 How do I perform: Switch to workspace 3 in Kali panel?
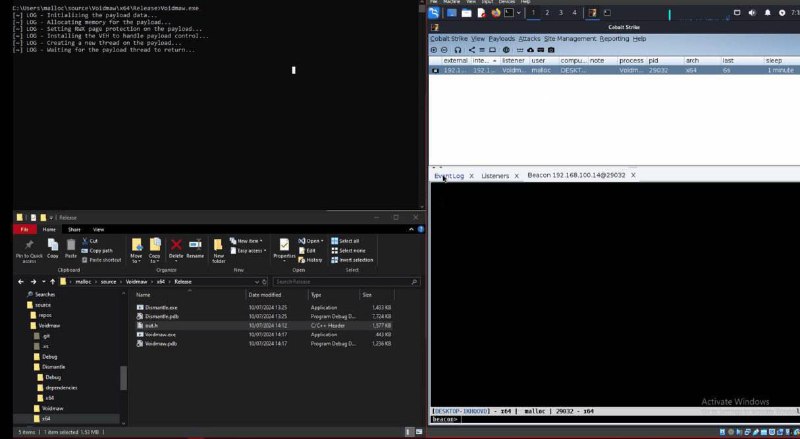pyautogui.click(x=561, y=13)
